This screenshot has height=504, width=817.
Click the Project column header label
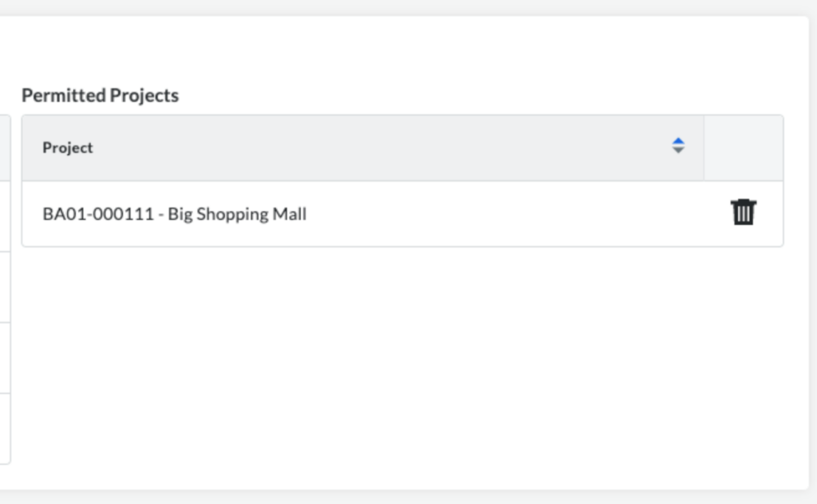[68, 148]
